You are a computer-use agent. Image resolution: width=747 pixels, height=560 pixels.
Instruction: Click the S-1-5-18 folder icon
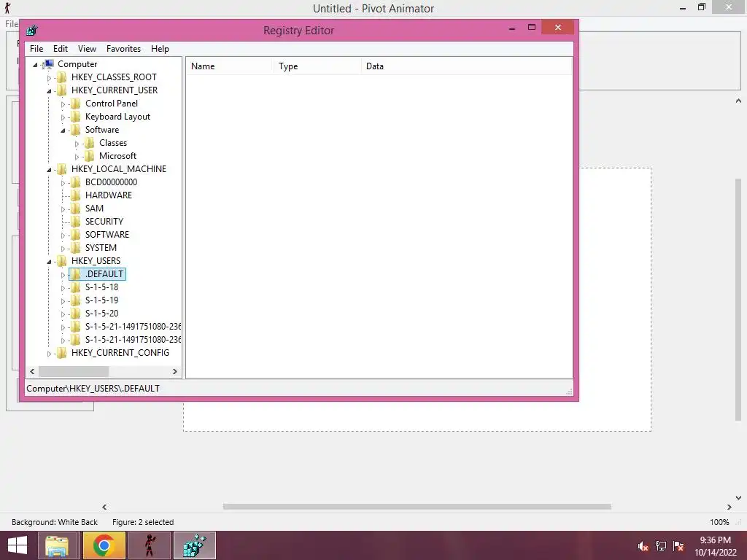pos(75,287)
